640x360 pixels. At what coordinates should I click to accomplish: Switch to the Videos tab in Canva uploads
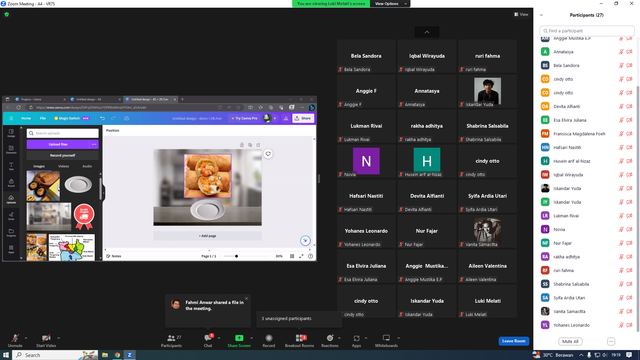[x=63, y=167]
